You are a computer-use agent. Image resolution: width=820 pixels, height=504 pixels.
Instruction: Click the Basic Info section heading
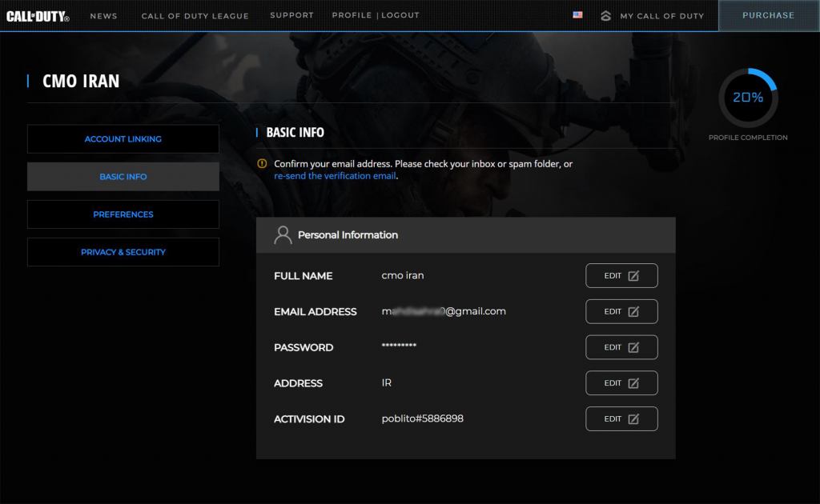click(295, 133)
